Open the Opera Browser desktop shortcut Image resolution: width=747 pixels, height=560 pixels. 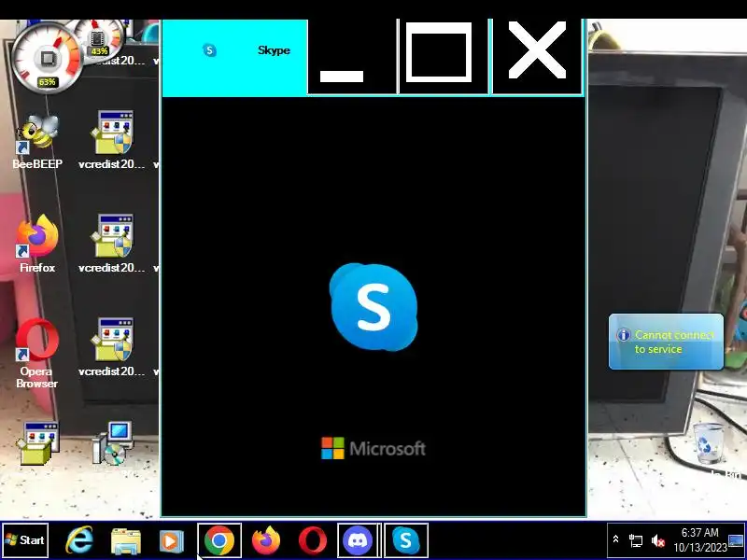[37, 354]
